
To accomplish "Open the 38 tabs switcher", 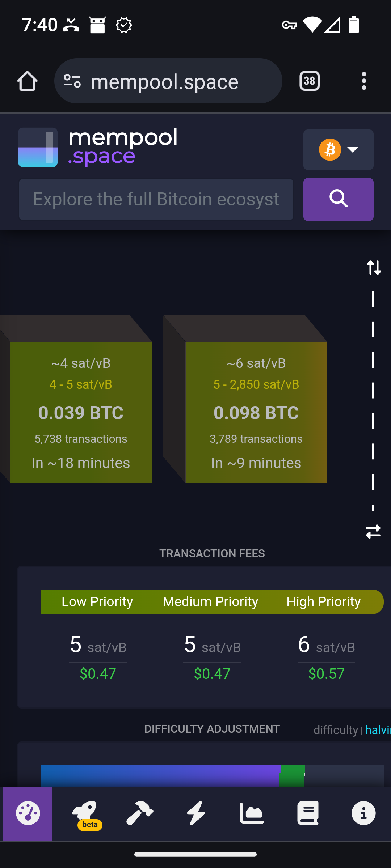I will point(310,81).
